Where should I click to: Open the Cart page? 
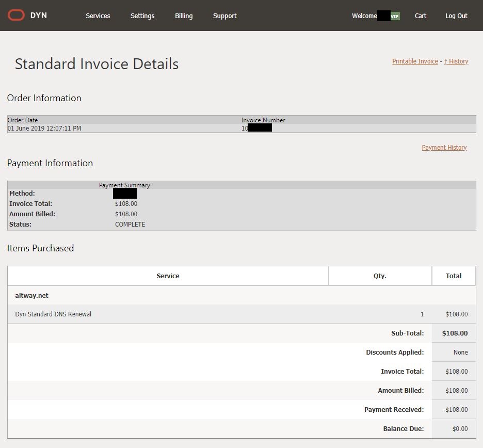point(421,16)
